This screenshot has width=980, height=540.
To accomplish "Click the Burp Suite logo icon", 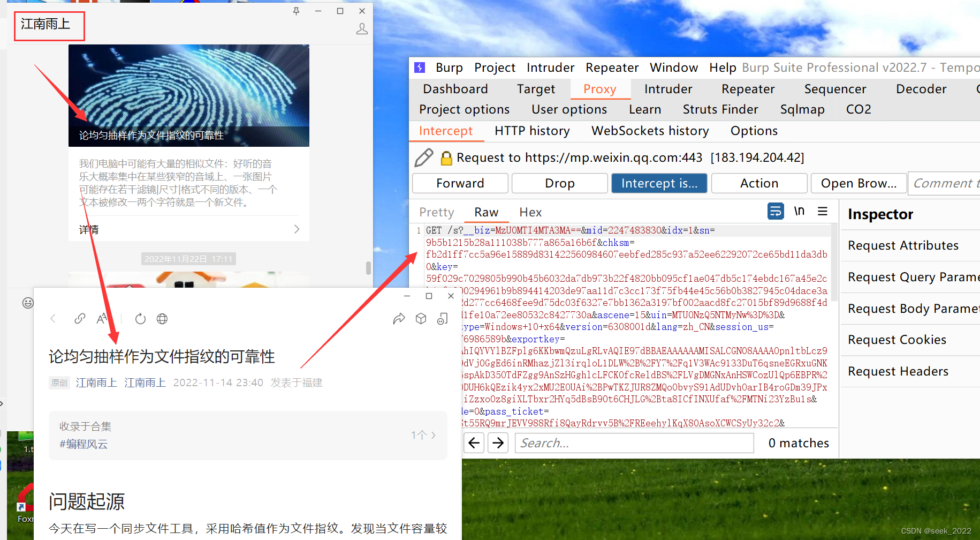I will pyautogui.click(x=420, y=67).
